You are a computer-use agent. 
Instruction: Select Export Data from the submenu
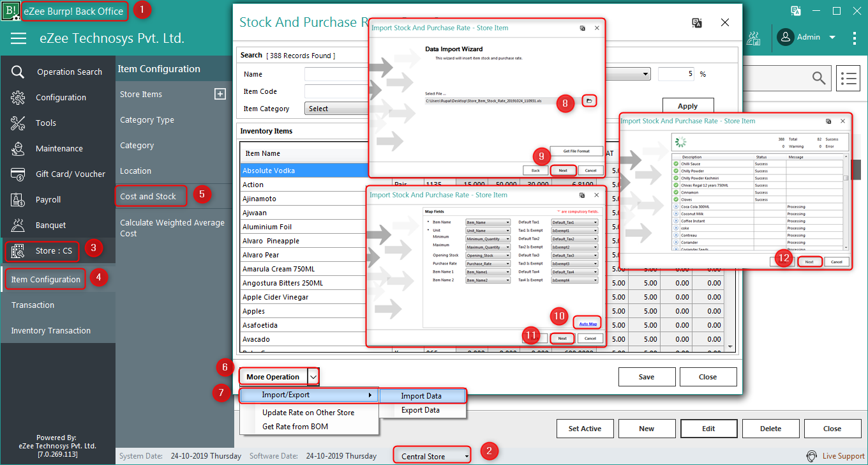click(x=423, y=410)
